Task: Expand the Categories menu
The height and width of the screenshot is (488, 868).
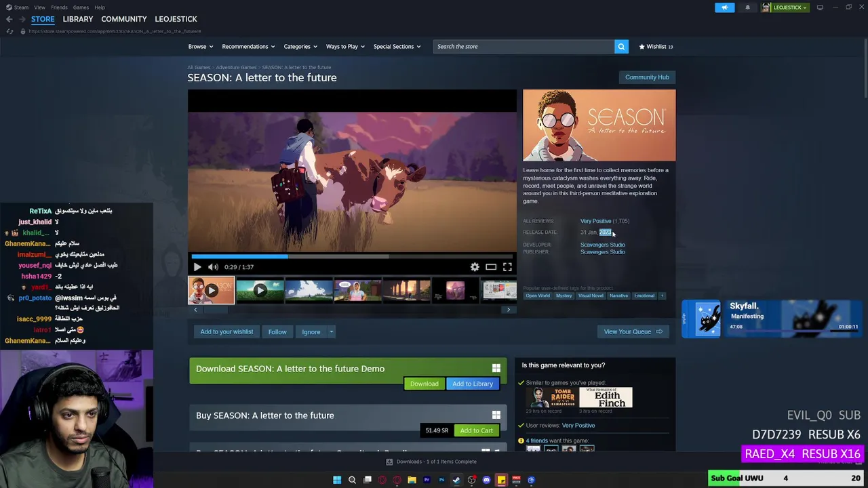Action: tap(300, 47)
